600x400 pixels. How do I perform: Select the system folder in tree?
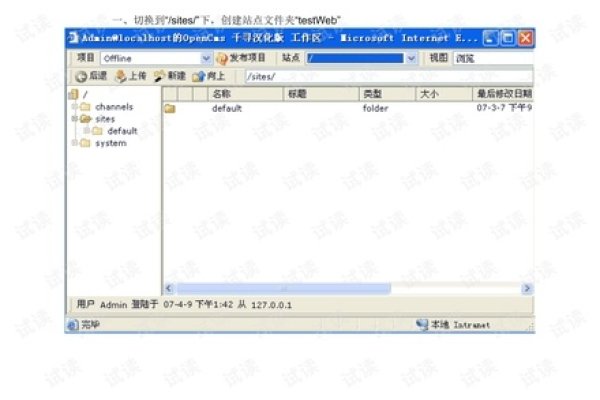pos(110,143)
